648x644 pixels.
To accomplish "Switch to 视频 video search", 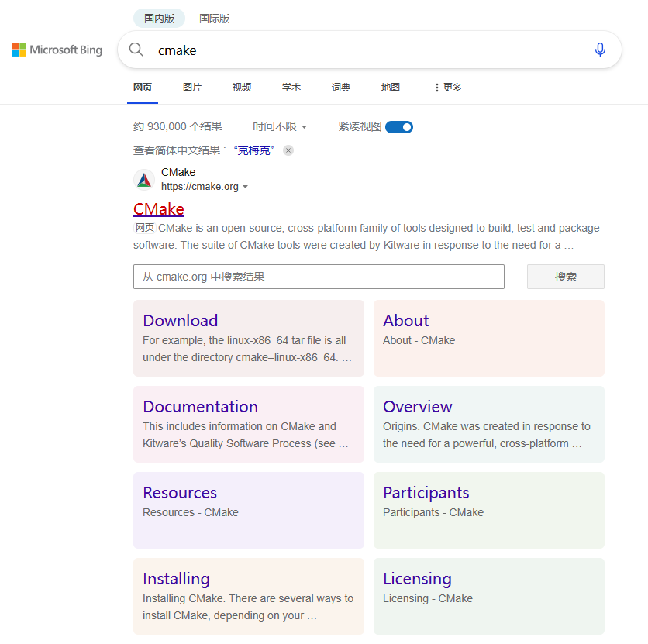I will (x=241, y=87).
